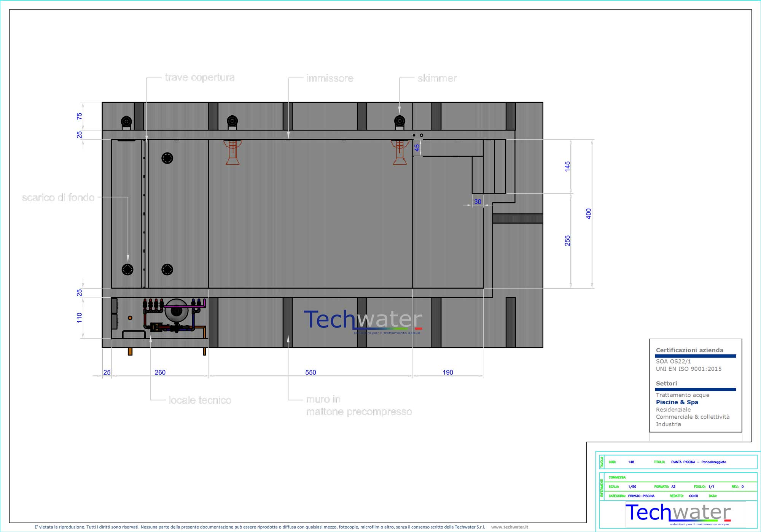Open the www.techwater.it link
This screenshot has height=532, width=761.
point(509,527)
